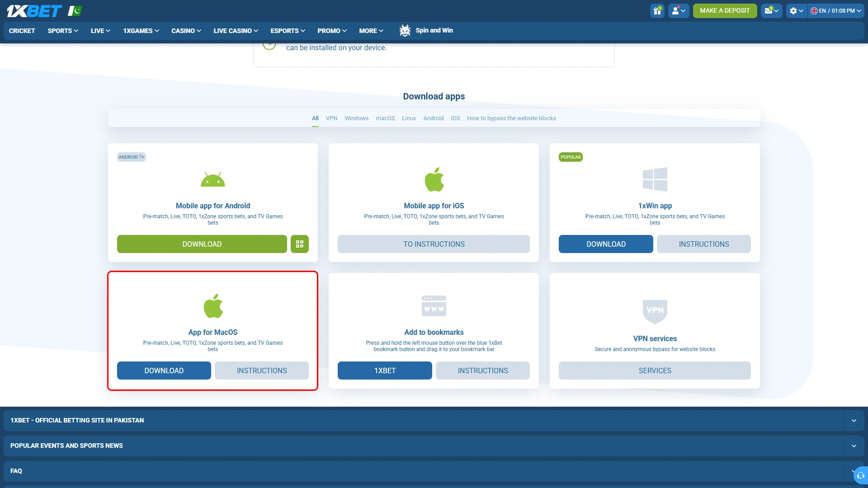Show the Android app QR code
Image resolution: width=868 pixels, height=488 pixels.
tap(300, 244)
